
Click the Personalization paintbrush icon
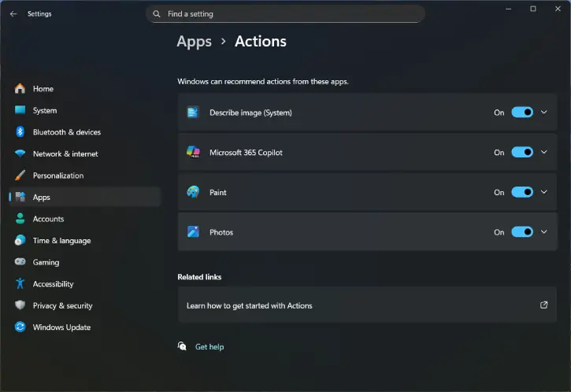(x=20, y=175)
